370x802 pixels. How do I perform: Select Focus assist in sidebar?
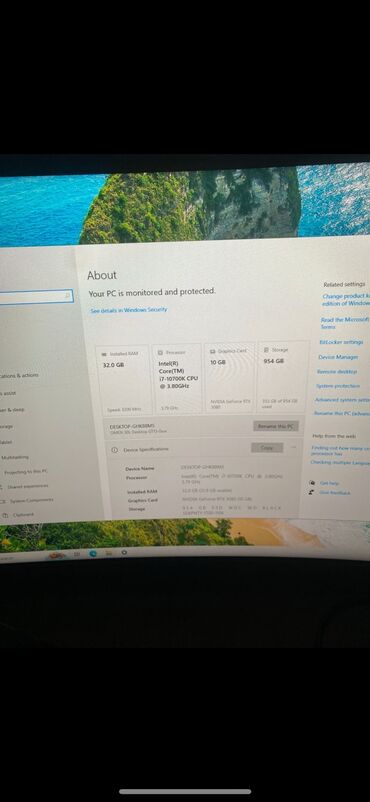coord(9,393)
